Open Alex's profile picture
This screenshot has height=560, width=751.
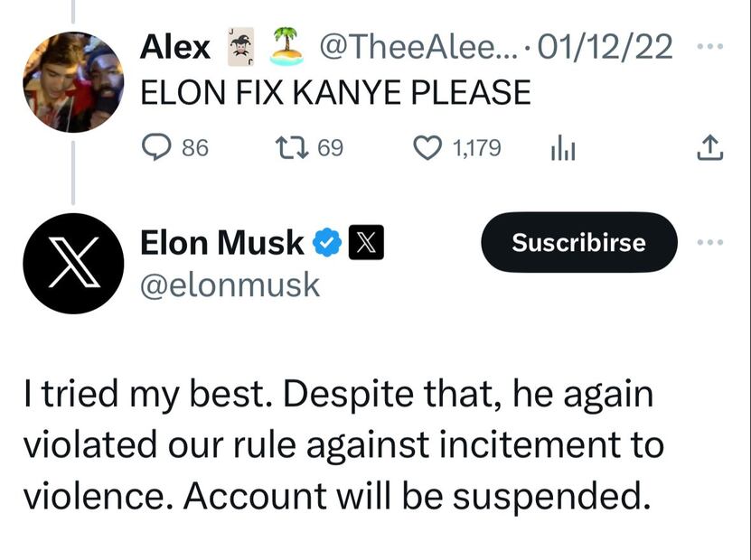(x=72, y=82)
